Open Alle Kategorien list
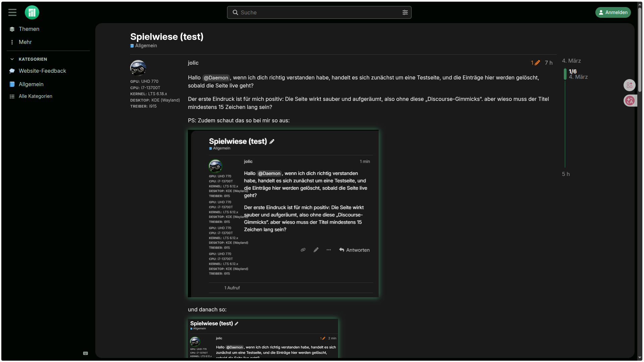 (35, 96)
